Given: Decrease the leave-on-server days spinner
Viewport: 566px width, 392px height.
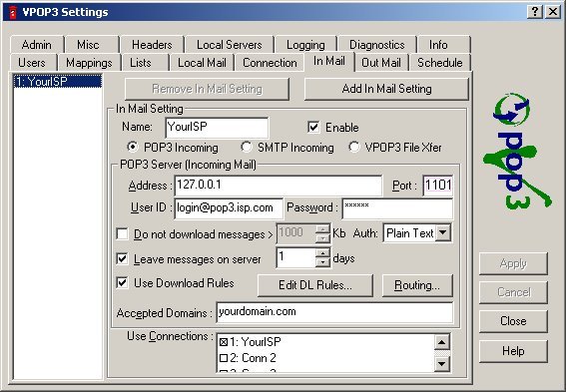Looking at the screenshot, I should pyautogui.click(x=322, y=262).
